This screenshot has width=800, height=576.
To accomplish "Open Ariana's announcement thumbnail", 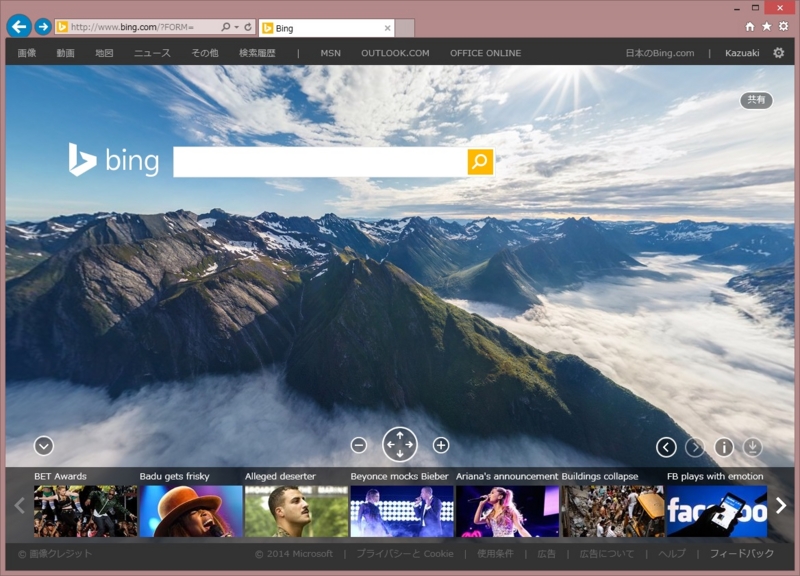I will click(x=507, y=511).
